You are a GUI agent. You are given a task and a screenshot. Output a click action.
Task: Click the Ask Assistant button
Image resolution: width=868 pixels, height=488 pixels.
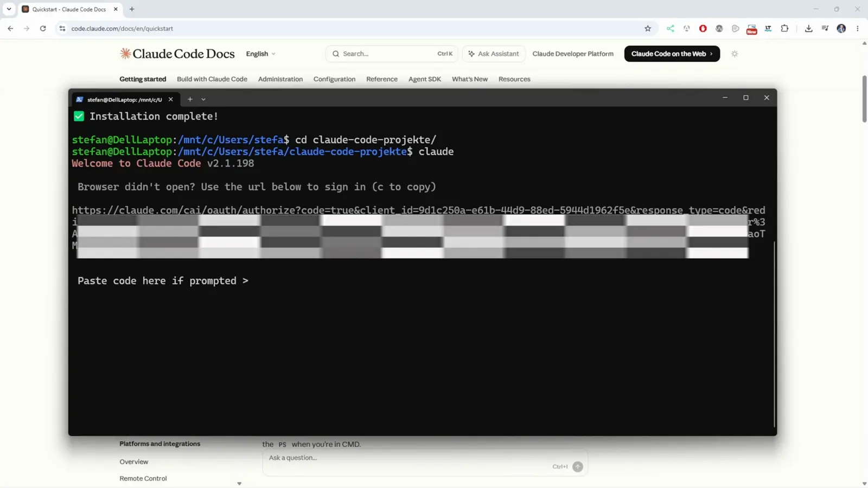click(494, 54)
